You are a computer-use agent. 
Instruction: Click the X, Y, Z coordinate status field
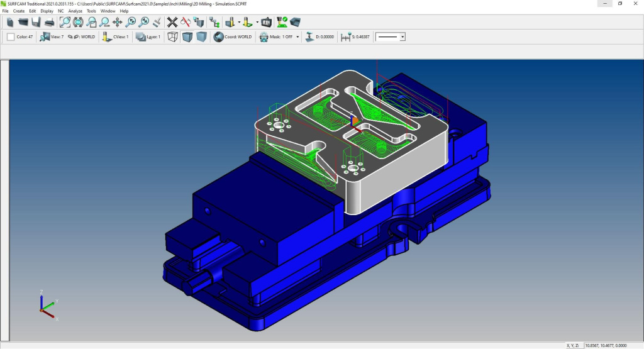(574, 345)
